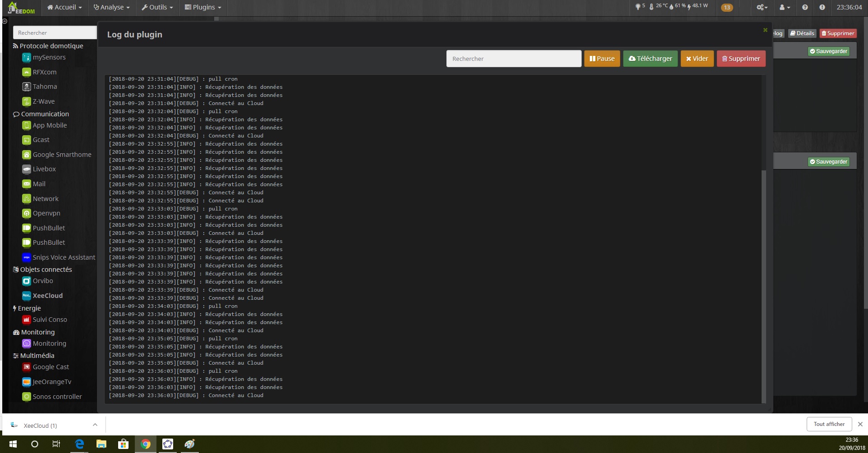Click the top-right red Supprimer button
This screenshot has height=453, width=868.
[x=838, y=33]
